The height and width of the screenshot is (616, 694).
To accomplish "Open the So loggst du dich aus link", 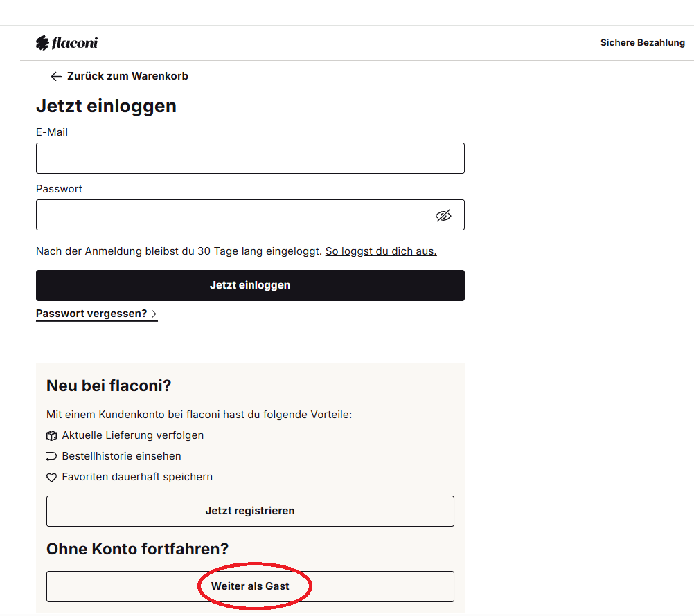I will [381, 251].
